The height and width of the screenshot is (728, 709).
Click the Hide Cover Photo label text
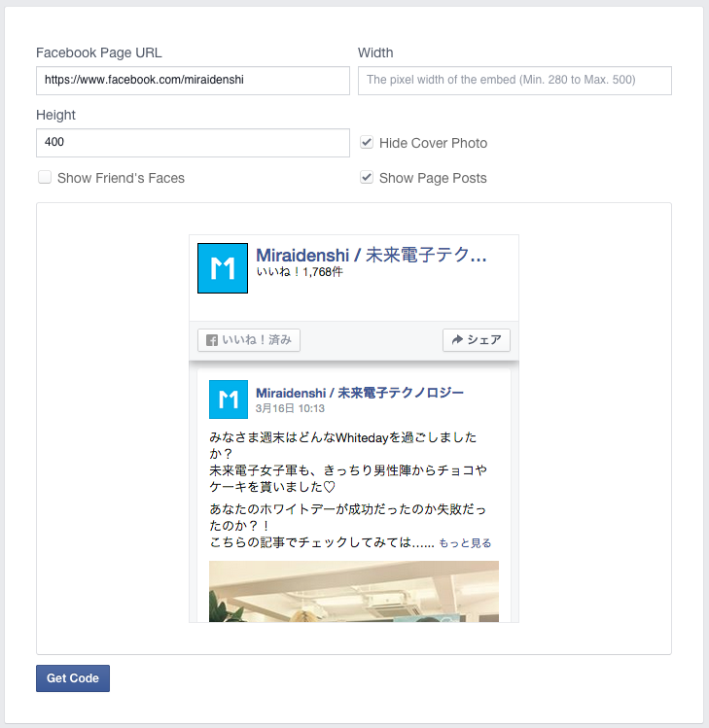(433, 143)
